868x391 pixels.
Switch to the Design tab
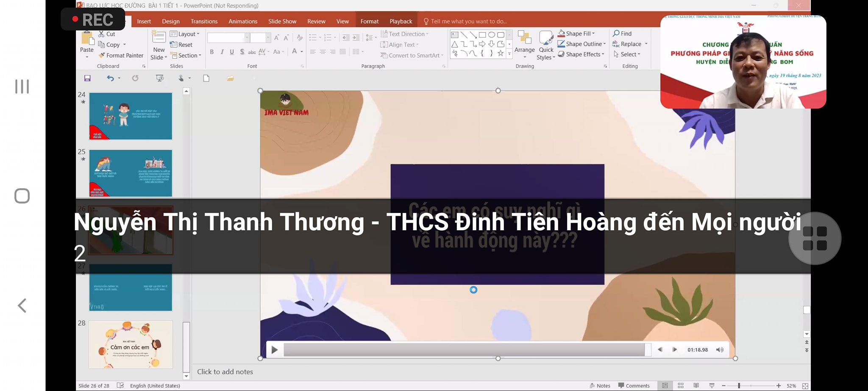pyautogui.click(x=171, y=21)
